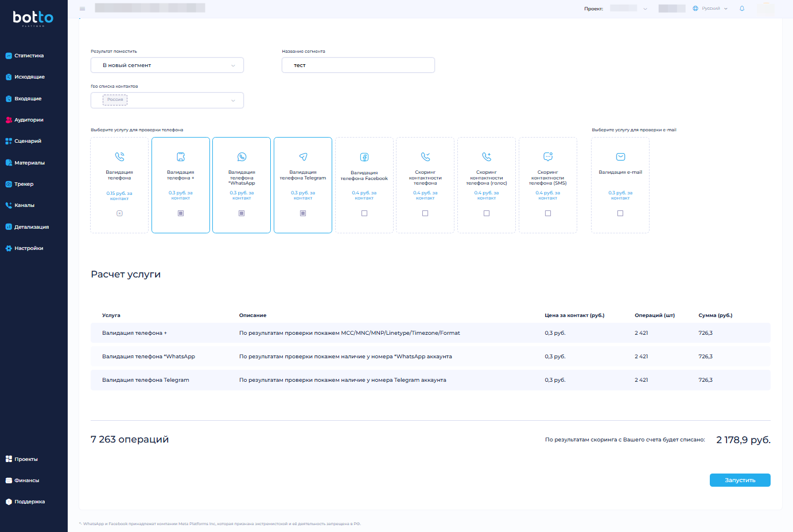
Task: Click the segment name input field
Action: [x=358, y=65]
